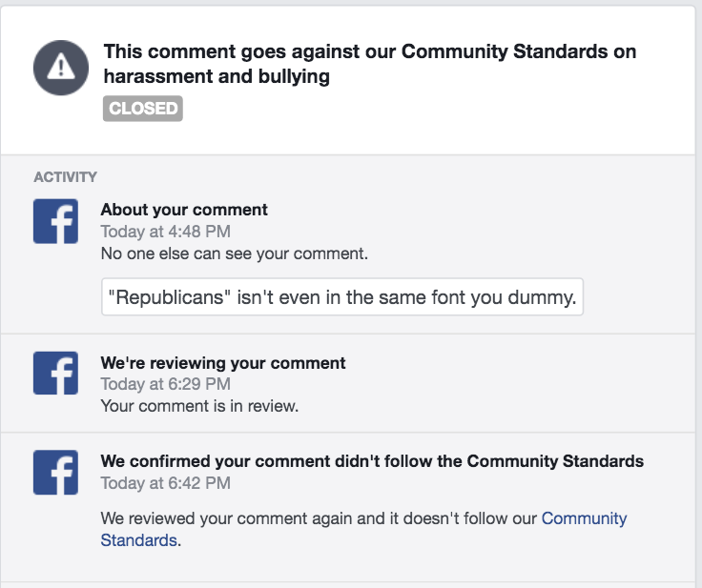Select the 'We're reviewing your comment' title
Screen dimensions: 702x588
click(223, 363)
